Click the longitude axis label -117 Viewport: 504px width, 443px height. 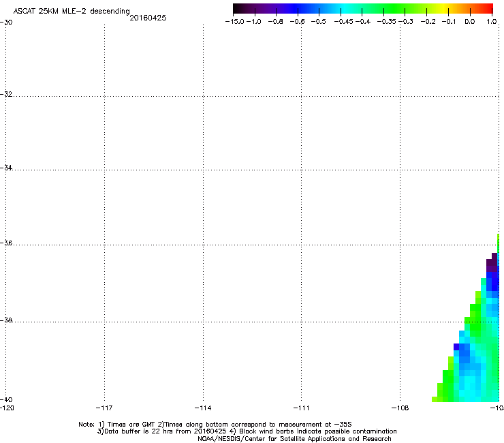104,408
